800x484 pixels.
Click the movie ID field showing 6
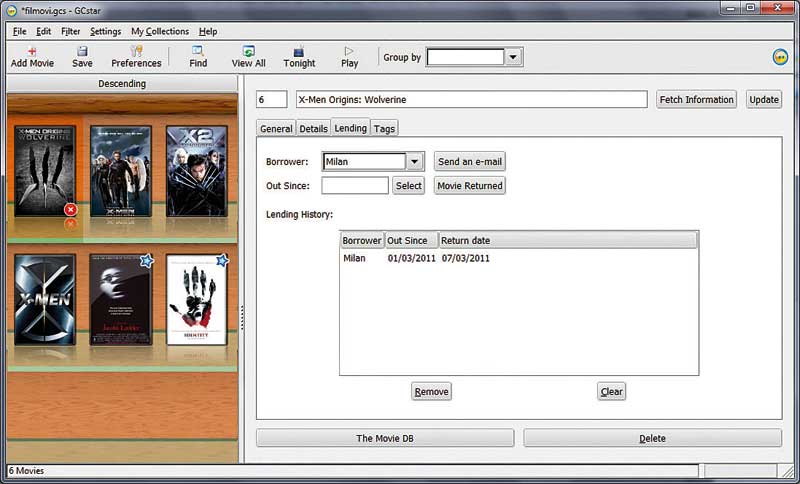[271, 99]
